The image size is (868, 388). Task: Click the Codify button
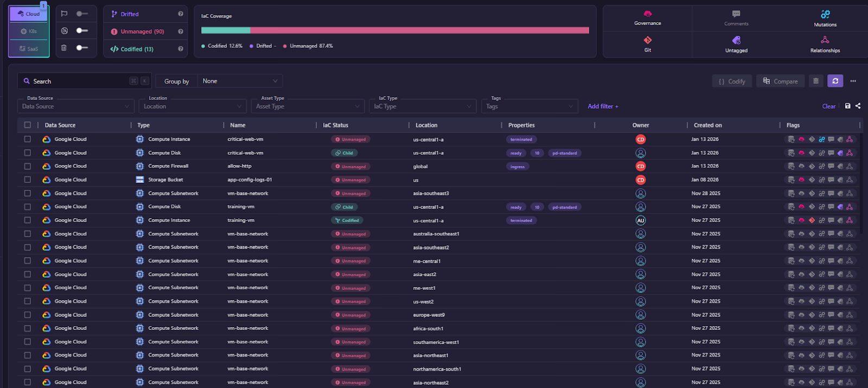(732, 81)
